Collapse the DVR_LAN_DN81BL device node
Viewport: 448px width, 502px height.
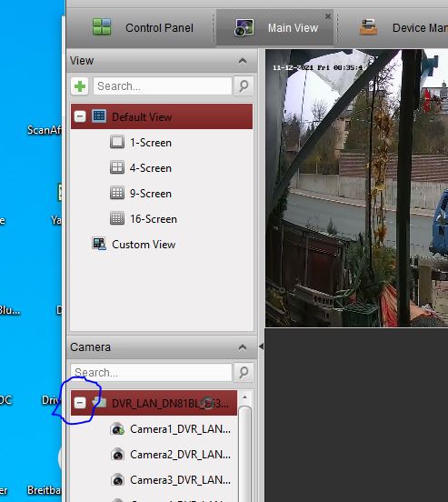pyautogui.click(x=80, y=403)
